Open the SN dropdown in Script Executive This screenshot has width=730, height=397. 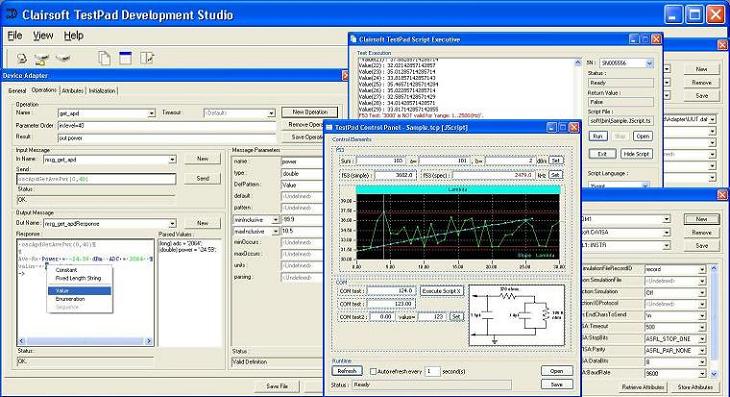click(649, 63)
